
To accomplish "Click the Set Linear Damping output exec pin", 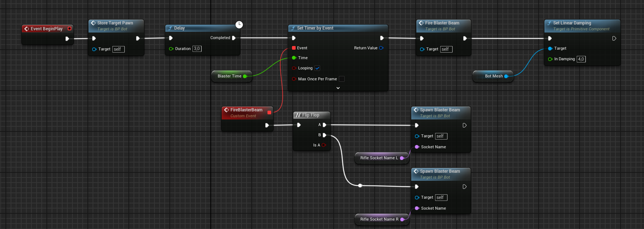I will tap(614, 38).
